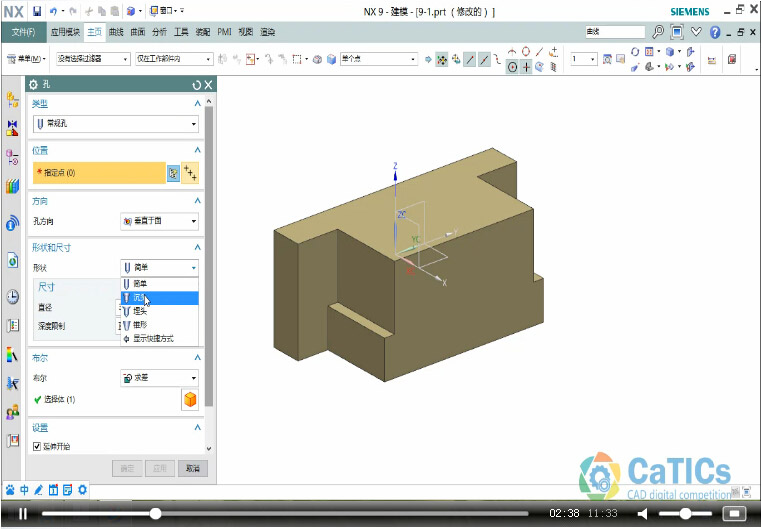Click the Redo arrow icon
Image resolution: width=762 pixels, height=529 pixels.
pyautogui.click(x=72, y=11)
